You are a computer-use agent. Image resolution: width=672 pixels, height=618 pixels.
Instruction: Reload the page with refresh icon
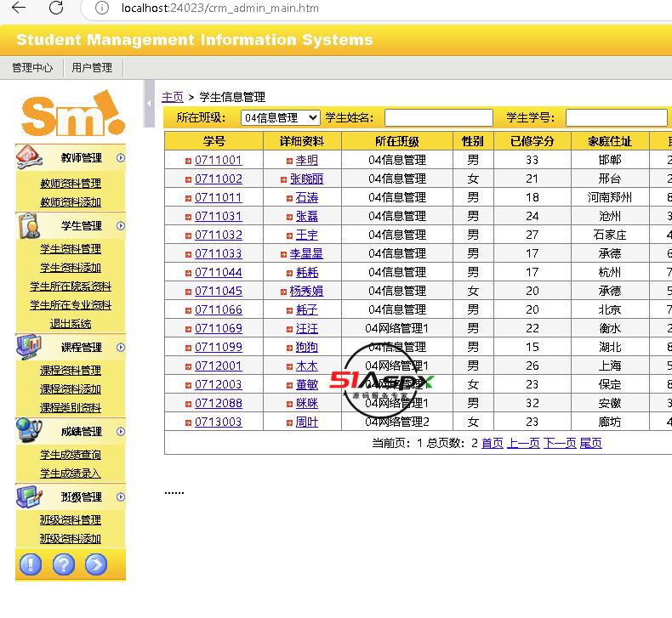(x=56, y=8)
